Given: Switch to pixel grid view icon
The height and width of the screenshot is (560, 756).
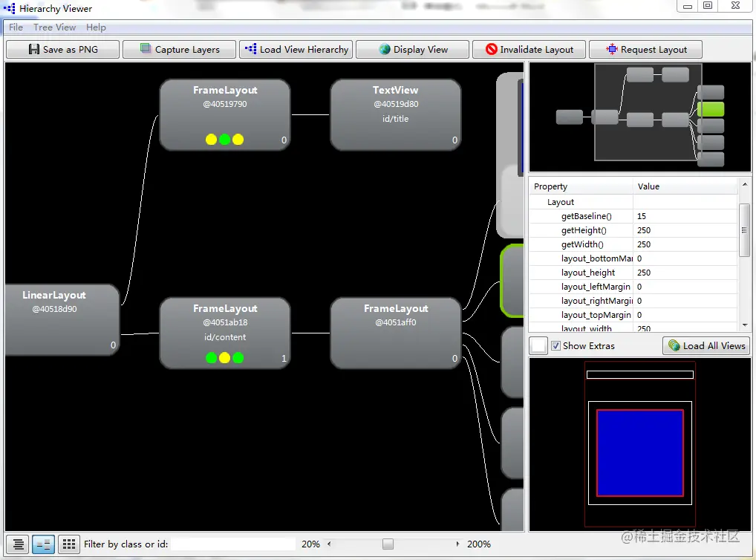Looking at the screenshot, I should pos(69,544).
